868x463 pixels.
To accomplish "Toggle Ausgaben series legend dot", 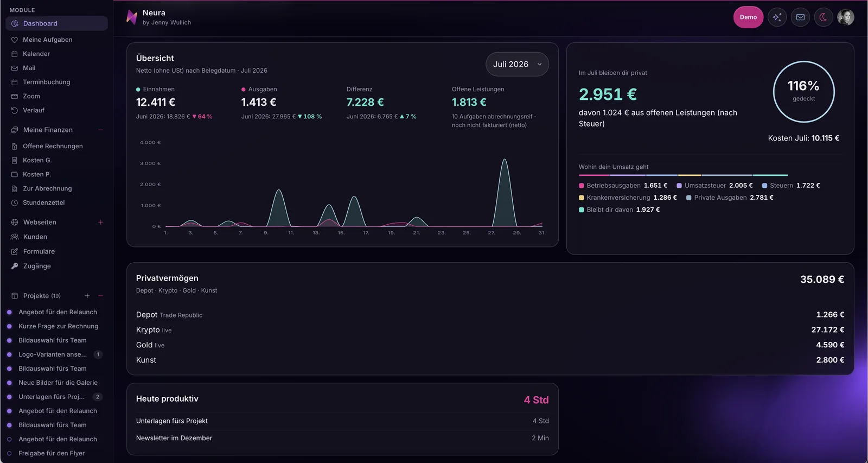I will click(x=244, y=90).
